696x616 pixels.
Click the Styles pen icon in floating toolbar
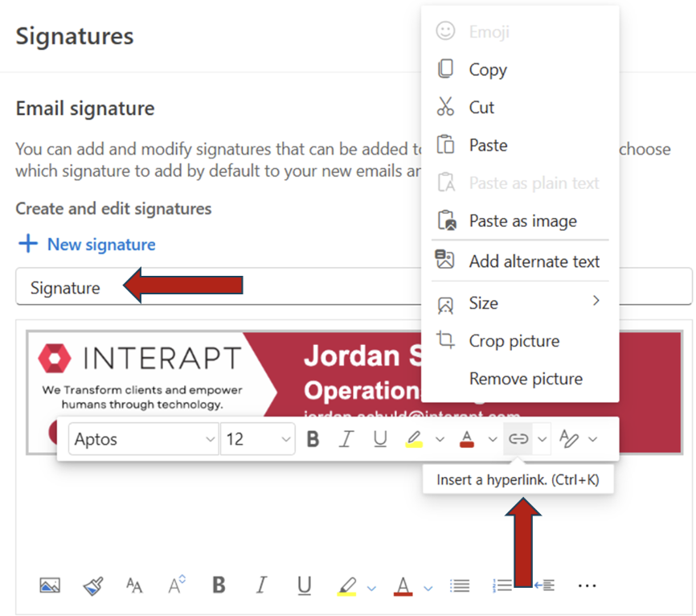(x=569, y=439)
